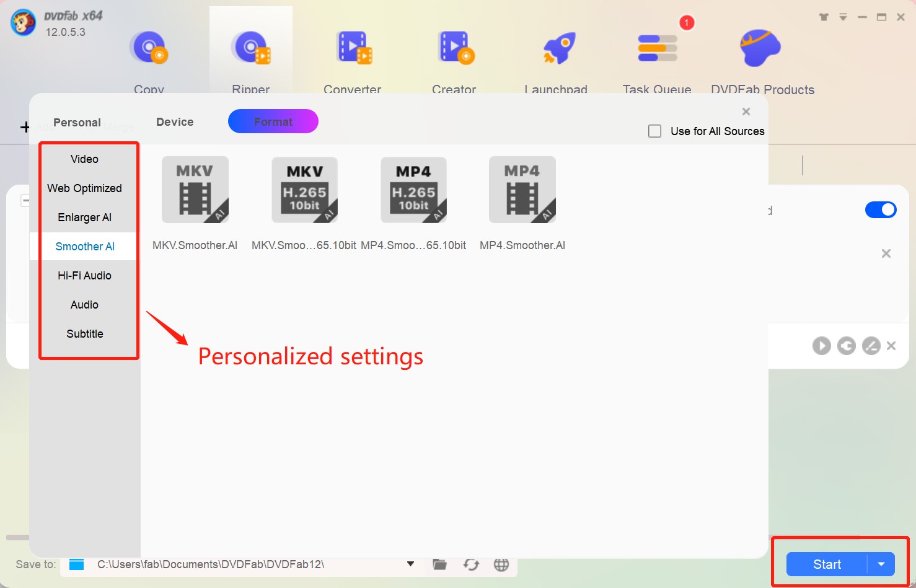Screen dimensions: 916x588
Task: Click the globe web icon
Action: [501, 564]
